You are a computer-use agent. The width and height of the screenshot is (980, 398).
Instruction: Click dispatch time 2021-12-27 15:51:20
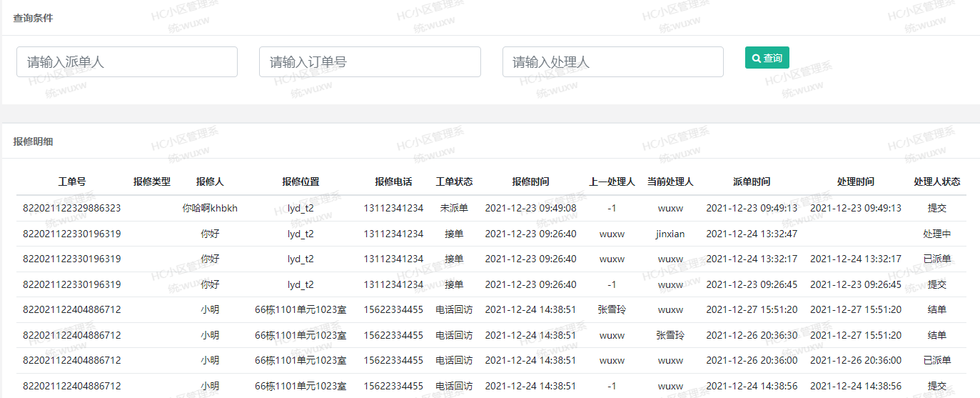click(x=752, y=309)
